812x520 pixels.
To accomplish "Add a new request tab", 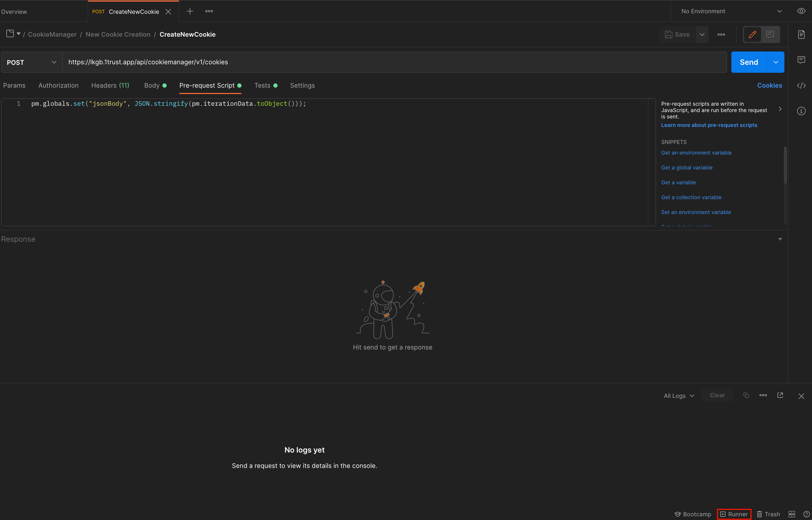I will pos(190,11).
